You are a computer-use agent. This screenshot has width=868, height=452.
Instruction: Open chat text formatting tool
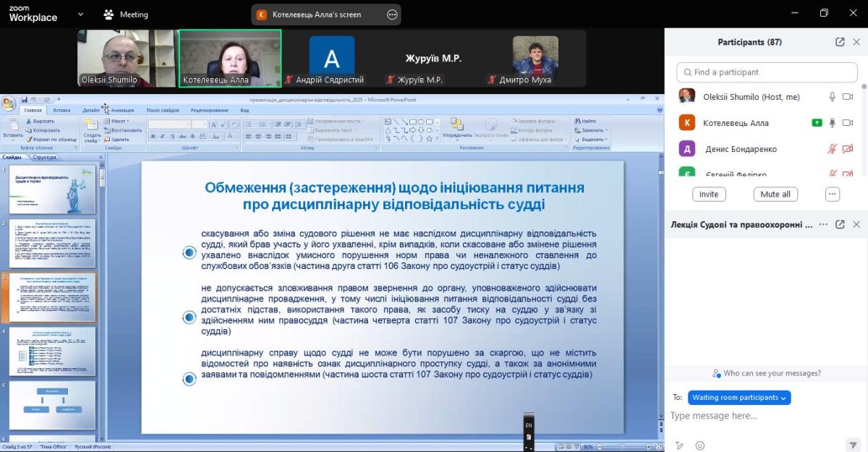tap(679, 445)
